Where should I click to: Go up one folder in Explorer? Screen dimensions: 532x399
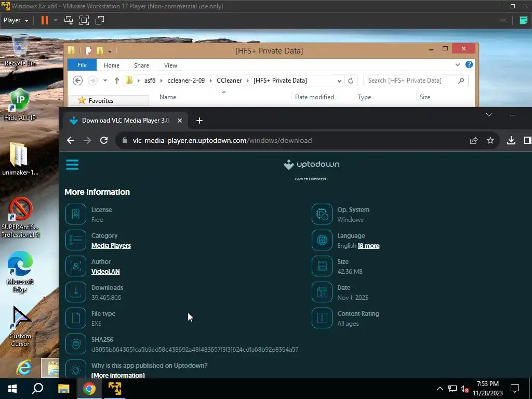(117, 81)
